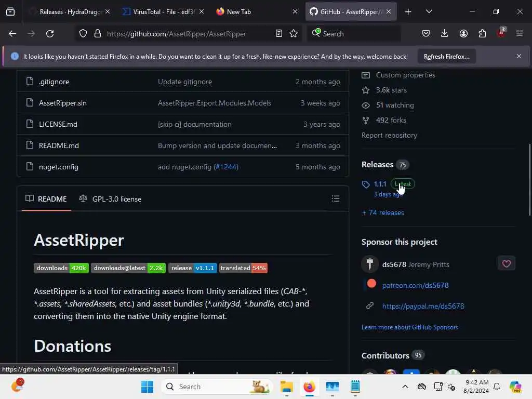The height and width of the screenshot is (399, 532).
Task: Click Refresh Firefox button
Action: [446, 57]
